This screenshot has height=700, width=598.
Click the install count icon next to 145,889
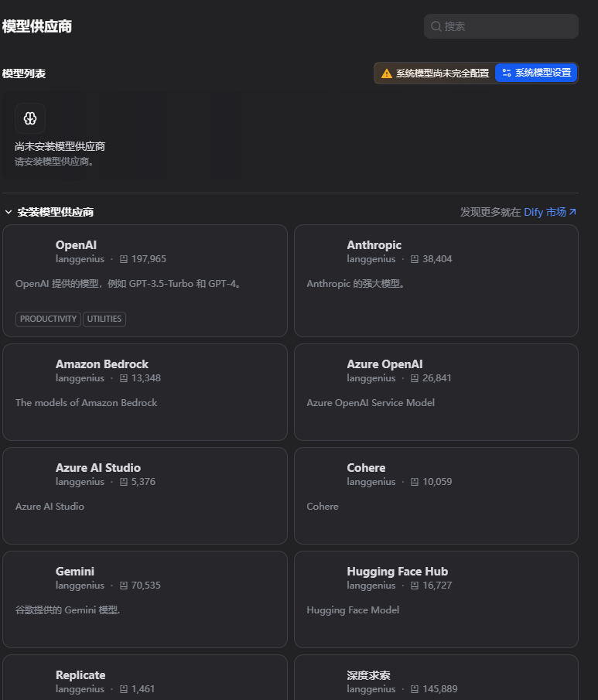(x=415, y=689)
